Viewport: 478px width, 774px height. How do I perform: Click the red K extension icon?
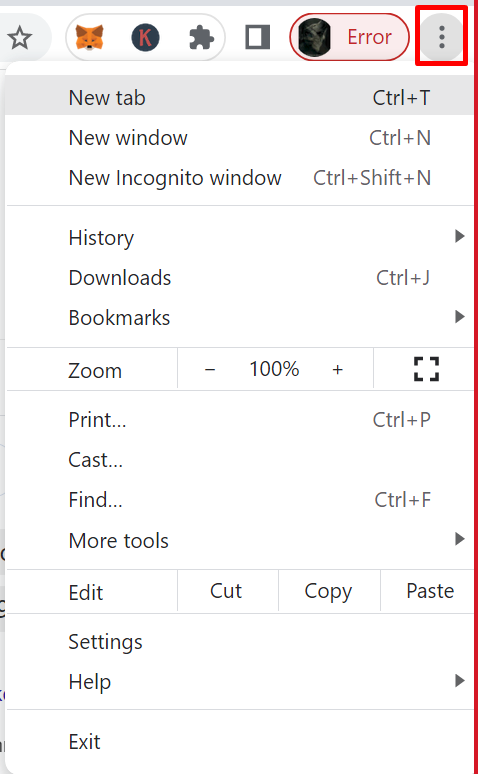145,38
